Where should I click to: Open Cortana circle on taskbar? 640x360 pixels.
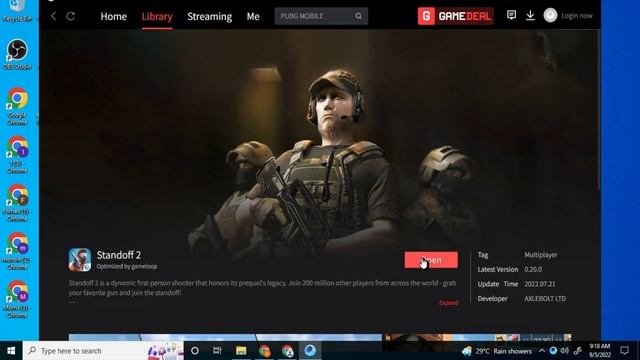pyautogui.click(x=195, y=351)
